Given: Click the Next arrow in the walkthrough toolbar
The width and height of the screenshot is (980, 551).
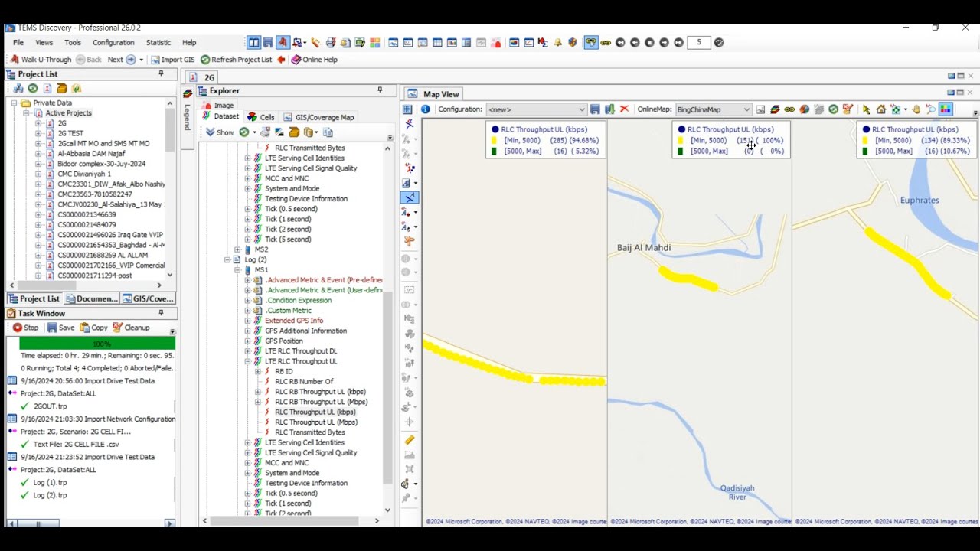Looking at the screenshot, I should point(130,60).
